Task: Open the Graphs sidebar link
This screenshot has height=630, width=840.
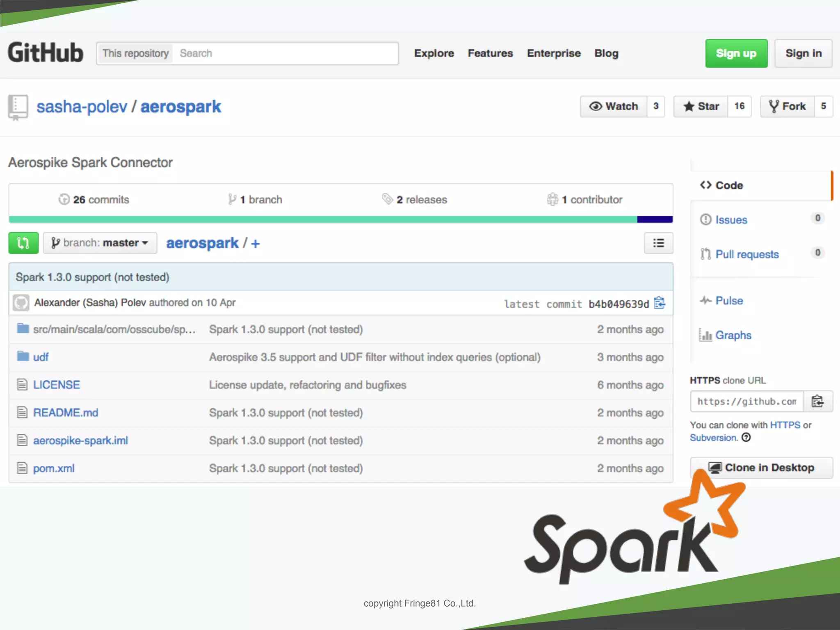Action: coord(733,336)
